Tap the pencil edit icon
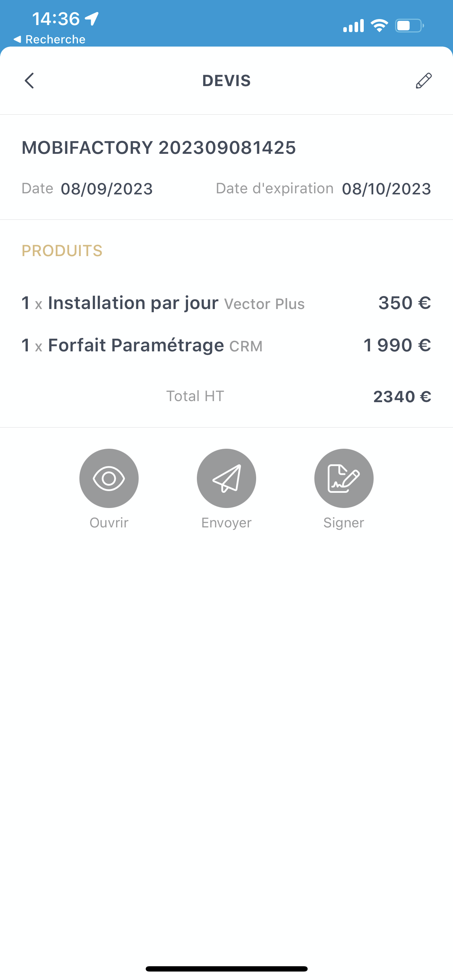This screenshot has width=453, height=980. [423, 81]
